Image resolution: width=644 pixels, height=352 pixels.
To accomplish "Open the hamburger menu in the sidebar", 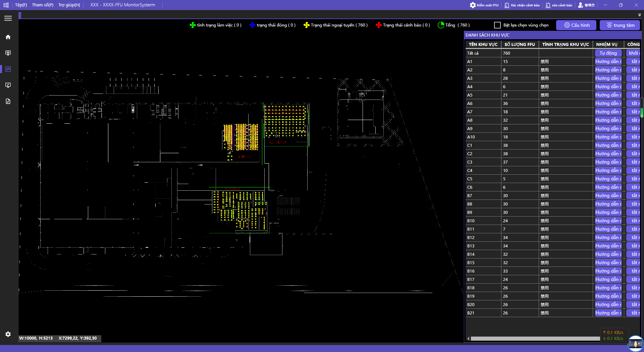I will pos(8,18).
